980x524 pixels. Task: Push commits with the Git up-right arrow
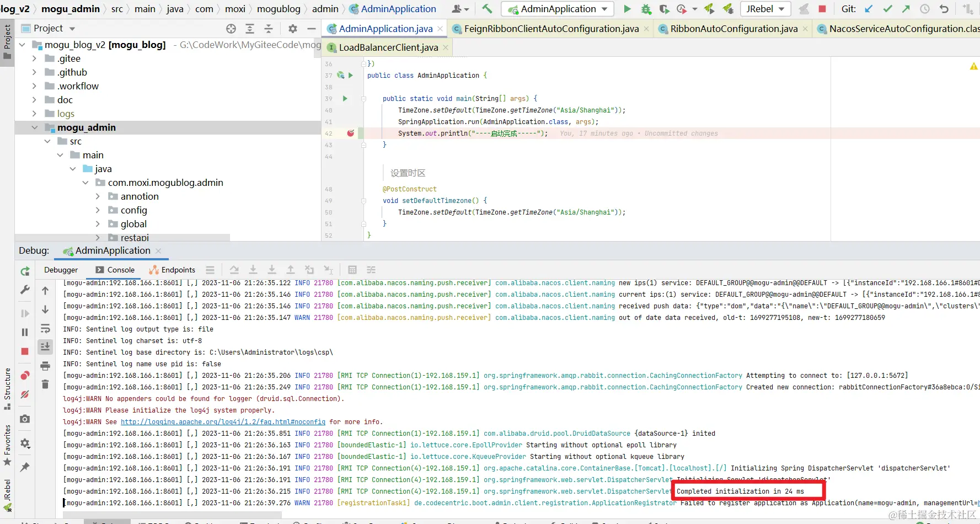click(906, 9)
